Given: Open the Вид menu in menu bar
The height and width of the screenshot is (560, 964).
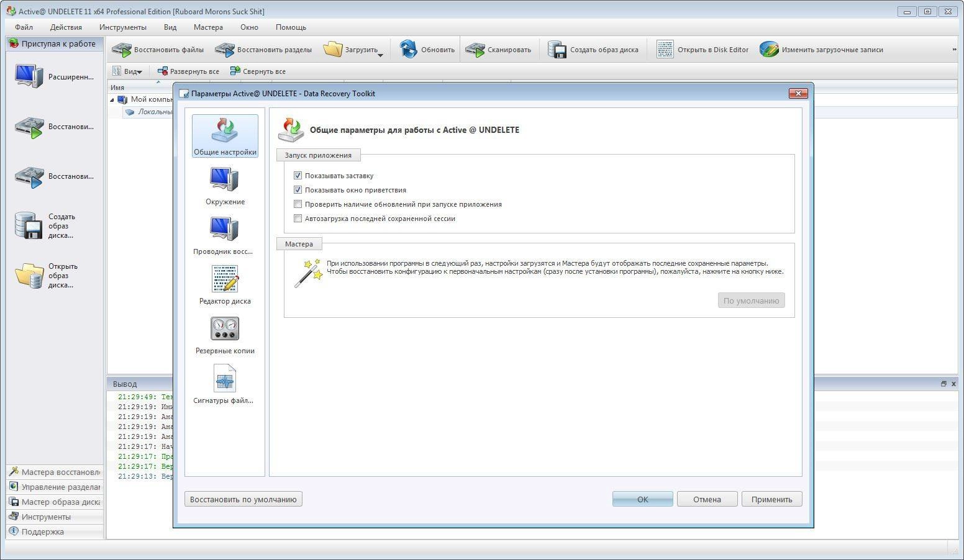Looking at the screenshot, I should [170, 27].
